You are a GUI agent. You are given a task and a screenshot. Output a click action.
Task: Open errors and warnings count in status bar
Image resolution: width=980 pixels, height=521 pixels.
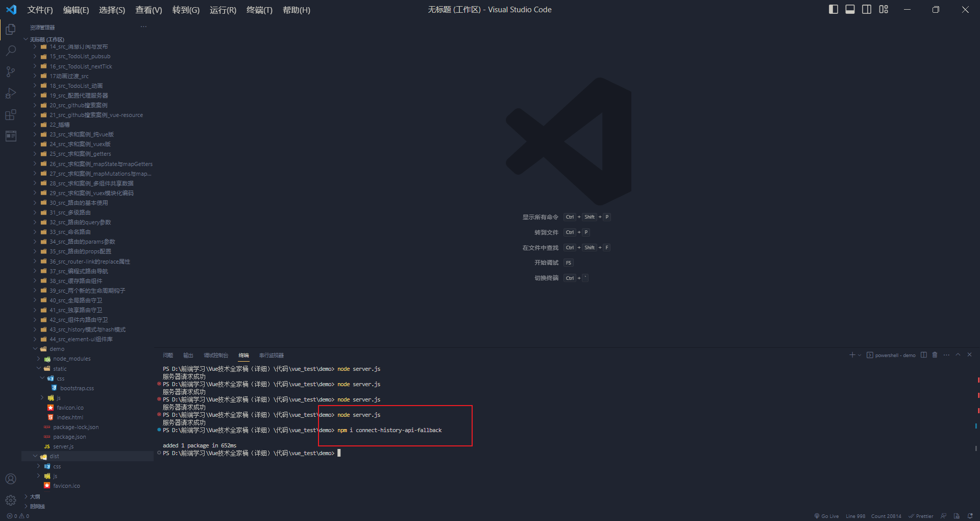click(x=18, y=516)
